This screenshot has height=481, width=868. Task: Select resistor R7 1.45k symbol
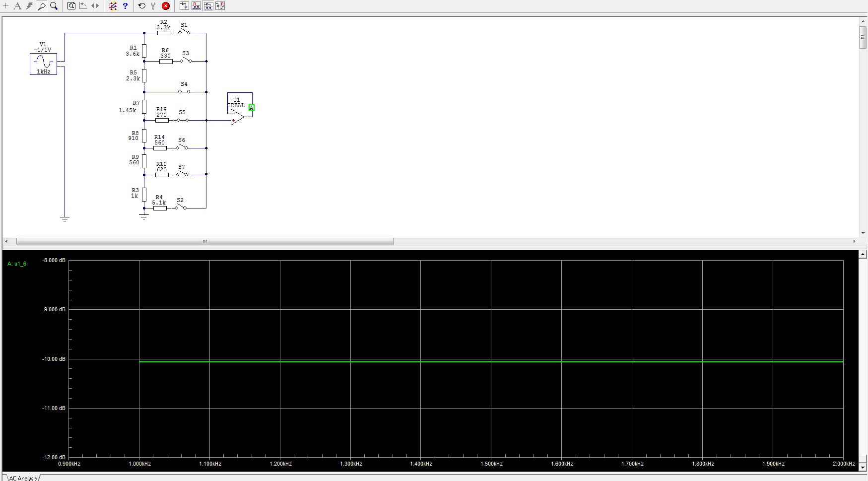pos(144,106)
